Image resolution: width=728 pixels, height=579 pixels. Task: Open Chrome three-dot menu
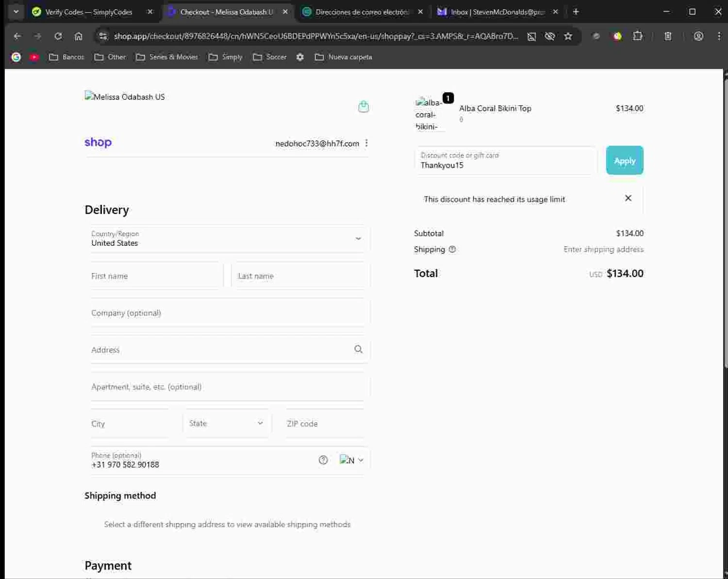(719, 36)
